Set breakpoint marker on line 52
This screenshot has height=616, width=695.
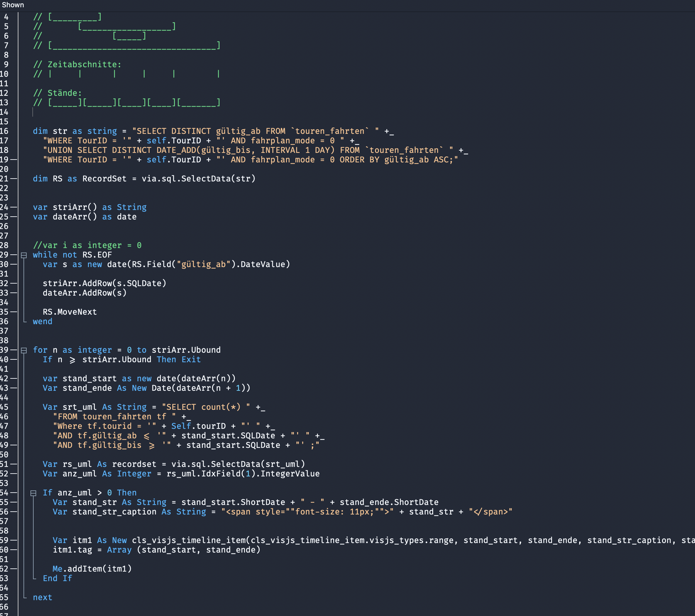pyautogui.click(x=14, y=474)
